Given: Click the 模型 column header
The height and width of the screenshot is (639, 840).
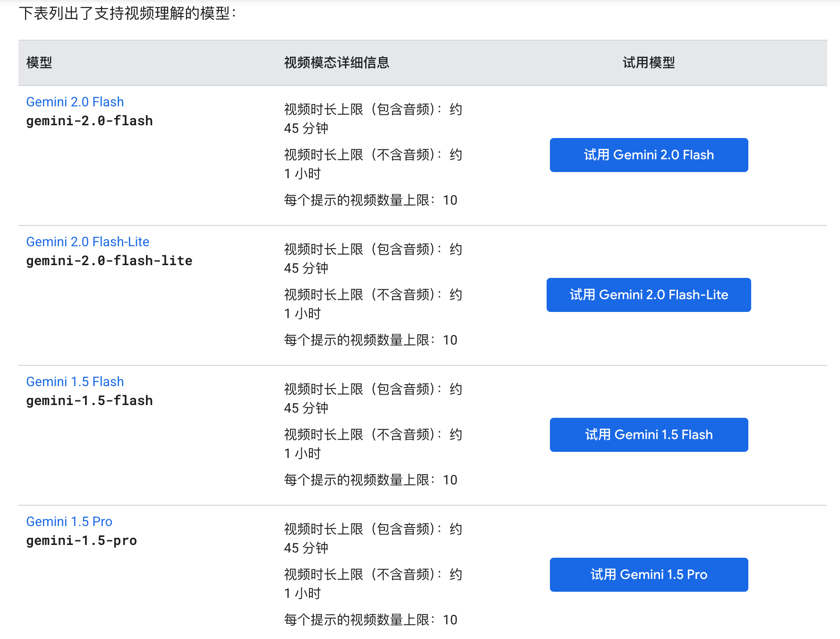Looking at the screenshot, I should pos(39,62).
